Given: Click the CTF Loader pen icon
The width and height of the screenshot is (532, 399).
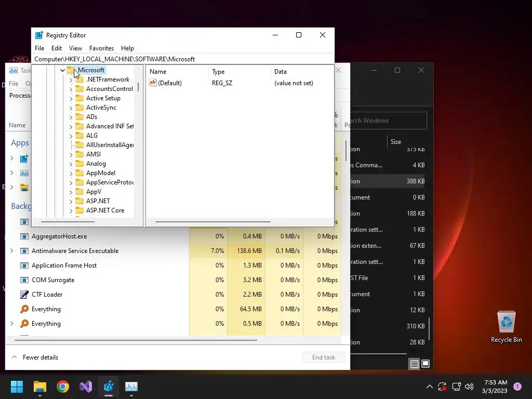Looking at the screenshot, I should (24, 295).
